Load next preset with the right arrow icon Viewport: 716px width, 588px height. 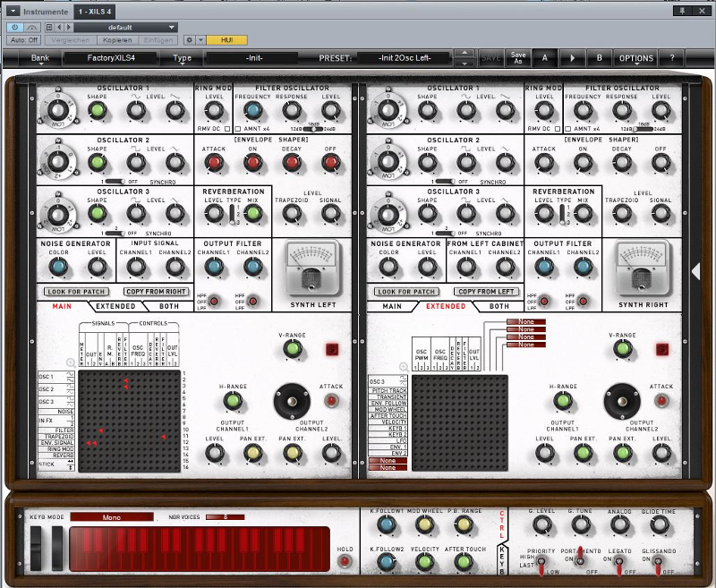[x=68, y=28]
